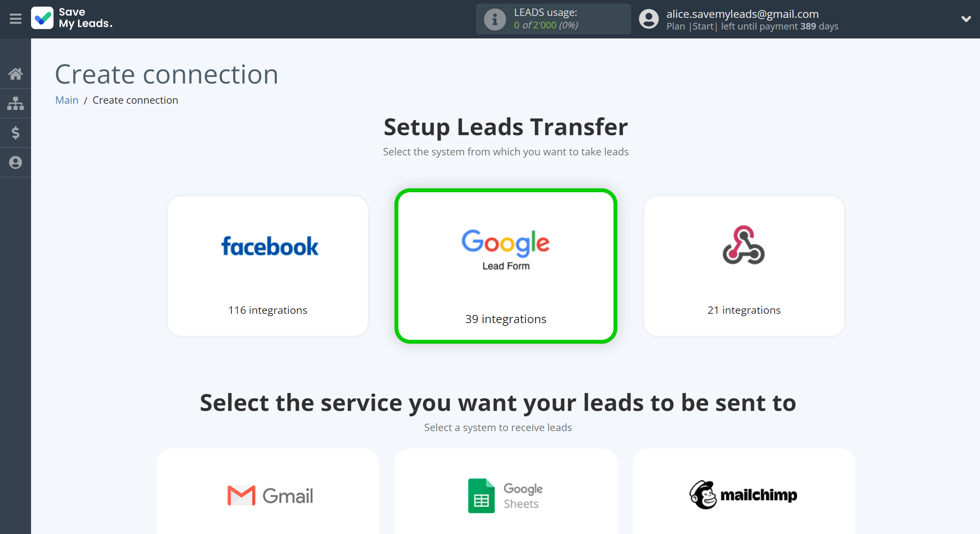Viewport: 980px width, 534px height.
Task: Click the user account avatar icon
Action: (645, 19)
